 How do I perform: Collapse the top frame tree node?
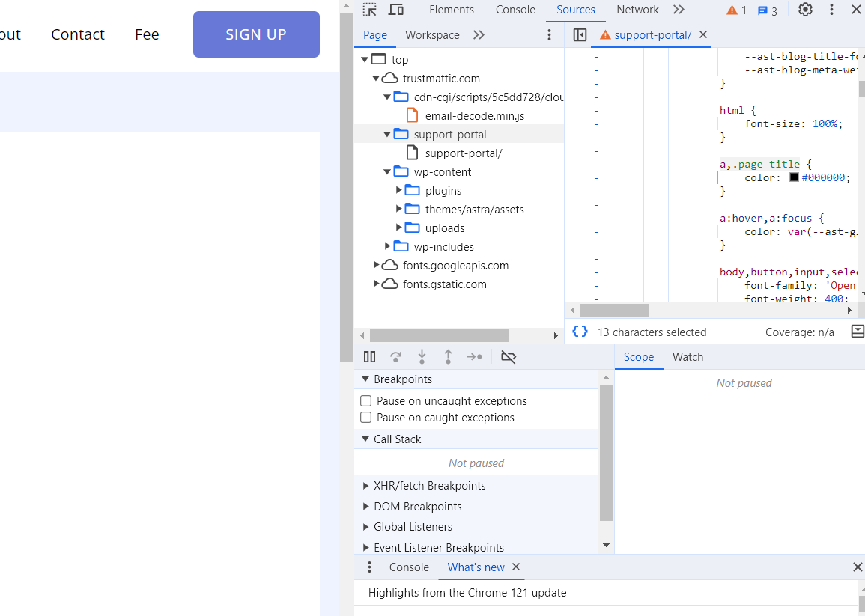click(x=365, y=59)
